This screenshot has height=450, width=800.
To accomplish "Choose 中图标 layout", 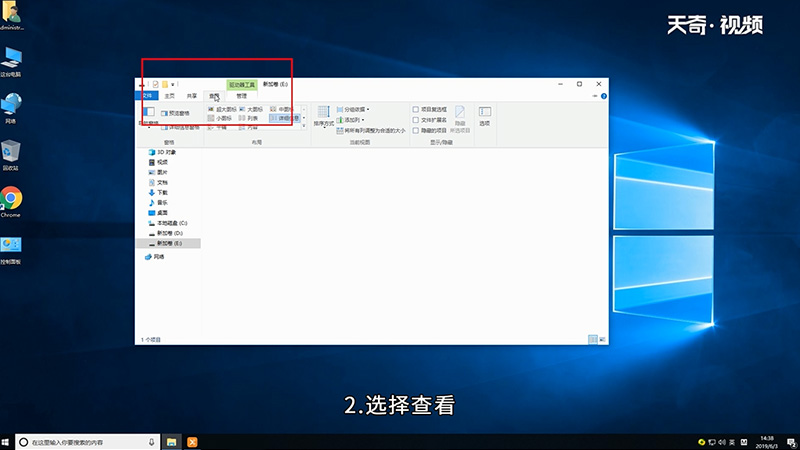I will 282,109.
